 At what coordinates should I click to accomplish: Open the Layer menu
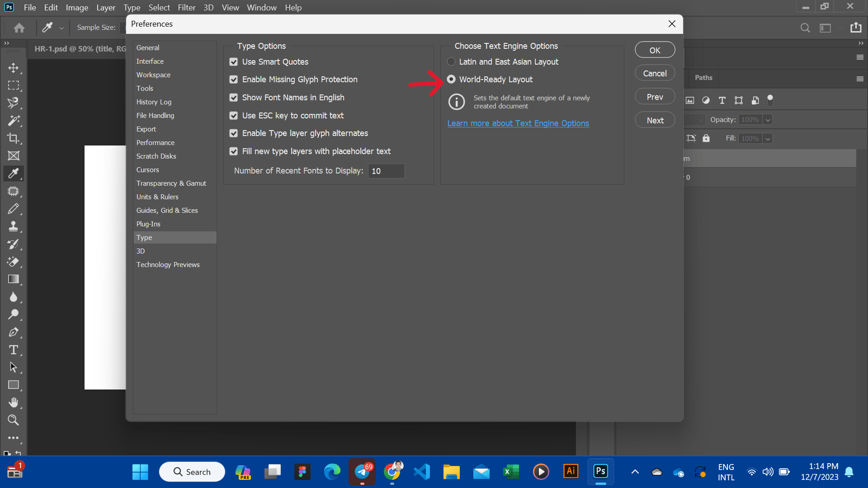(106, 8)
